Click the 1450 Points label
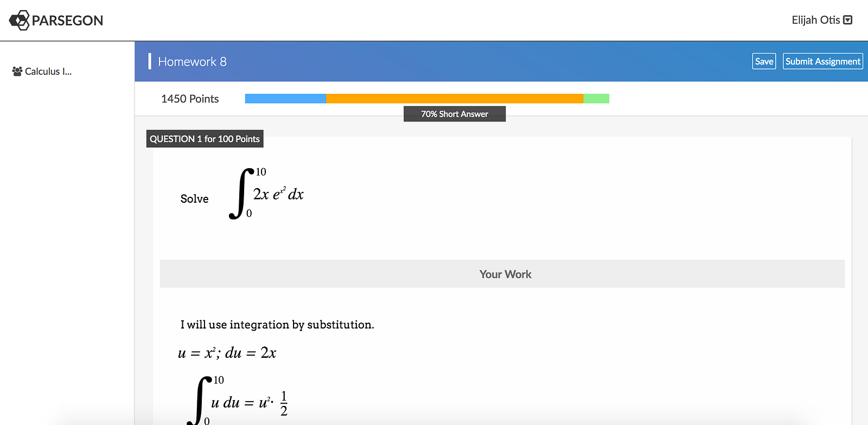The width and height of the screenshot is (868, 425). point(190,99)
